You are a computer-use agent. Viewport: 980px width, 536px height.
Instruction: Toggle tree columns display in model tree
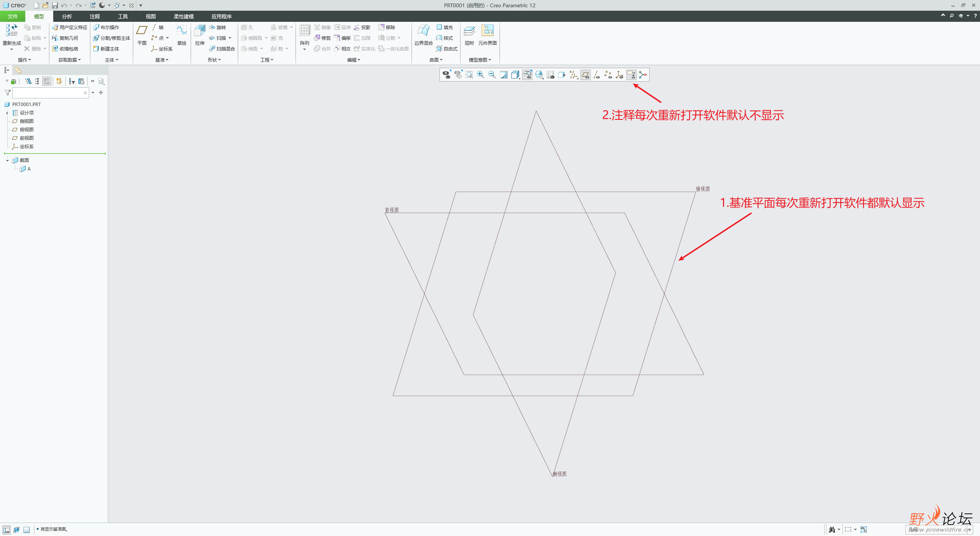[47, 81]
